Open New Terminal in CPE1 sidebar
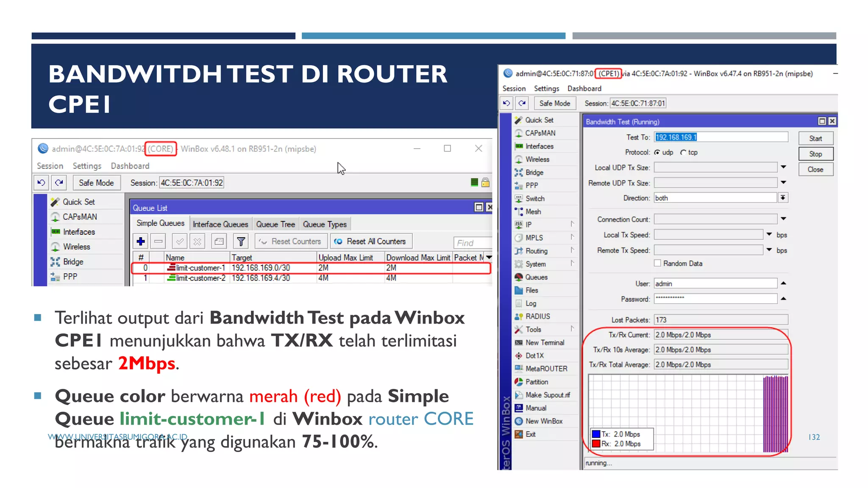This screenshot has width=868, height=488. [x=545, y=343]
